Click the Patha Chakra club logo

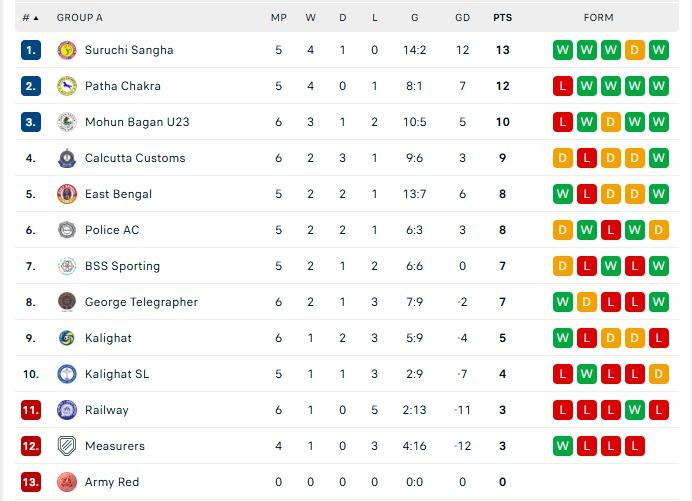67,86
